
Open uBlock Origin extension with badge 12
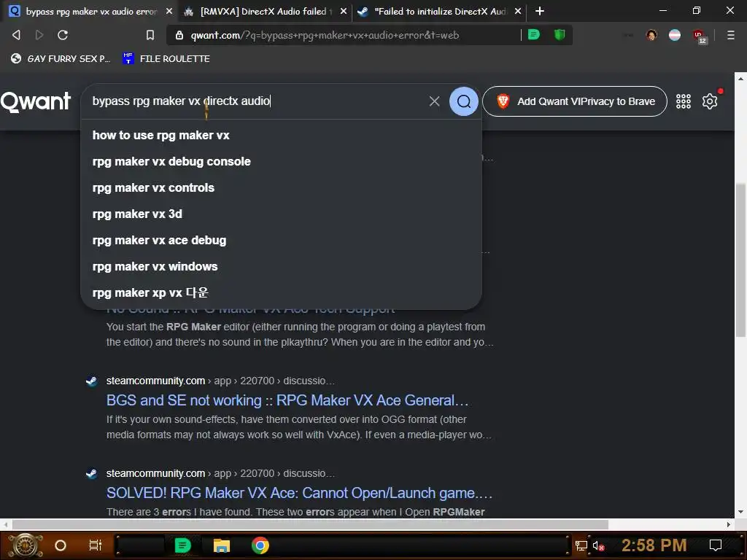tap(700, 36)
